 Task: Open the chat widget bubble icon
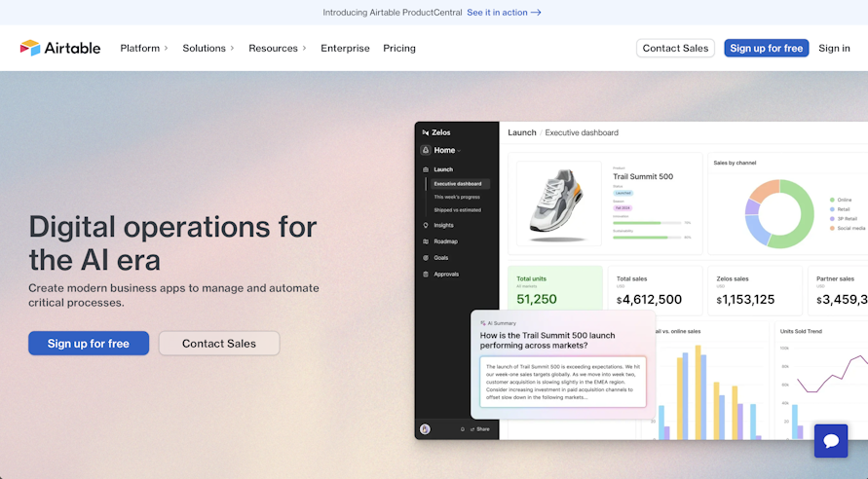(x=830, y=441)
